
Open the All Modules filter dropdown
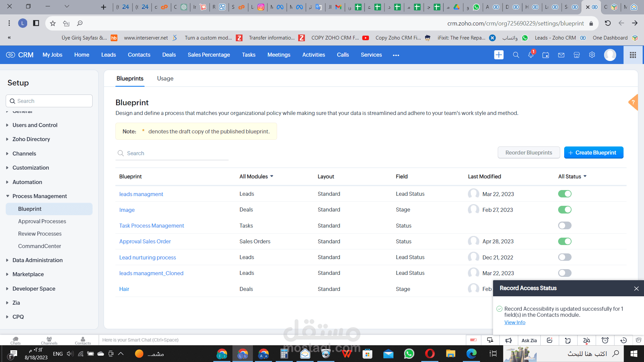coord(256,177)
